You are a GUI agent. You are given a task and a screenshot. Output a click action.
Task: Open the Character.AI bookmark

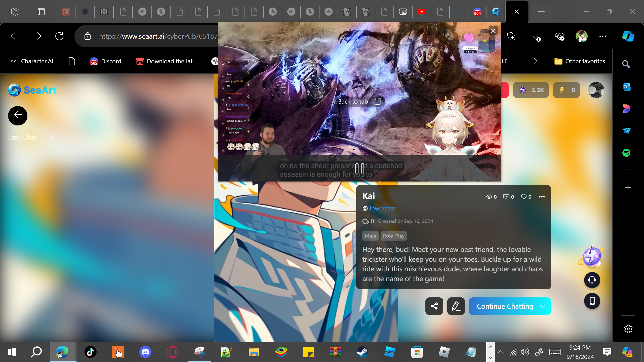(32, 61)
